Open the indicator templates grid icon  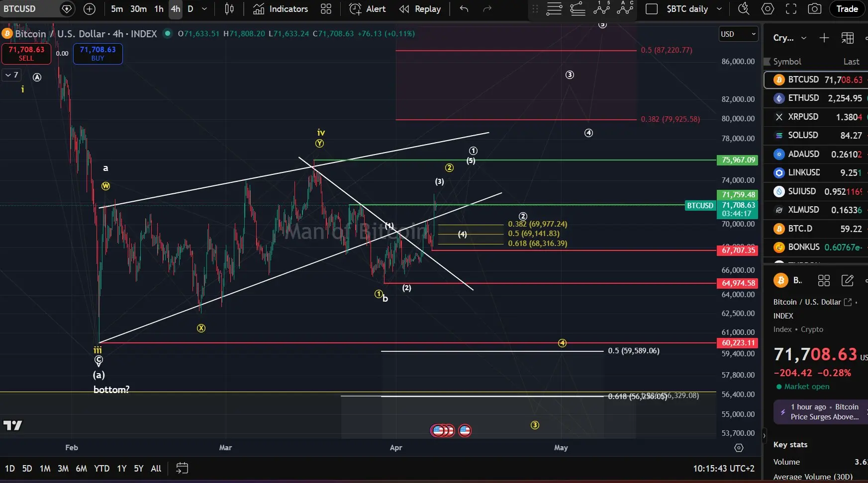pyautogui.click(x=326, y=9)
